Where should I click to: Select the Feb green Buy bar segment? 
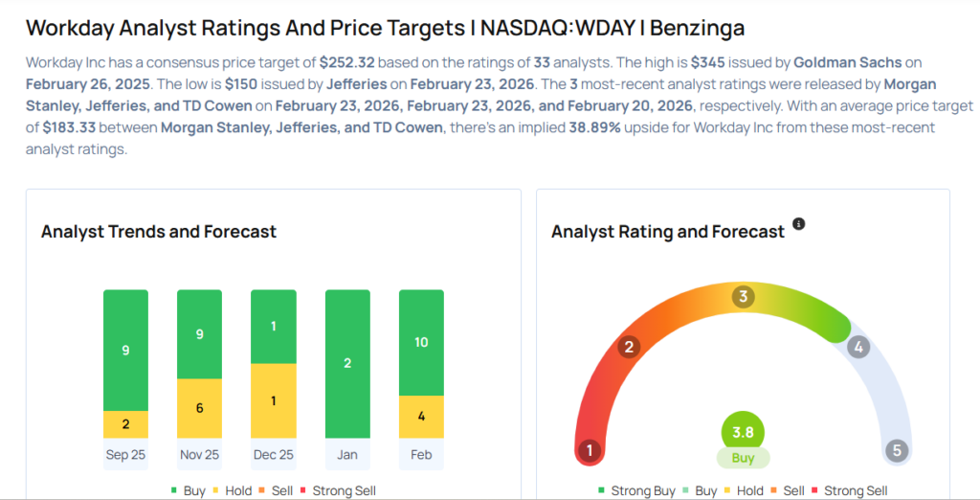tap(421, 342)
